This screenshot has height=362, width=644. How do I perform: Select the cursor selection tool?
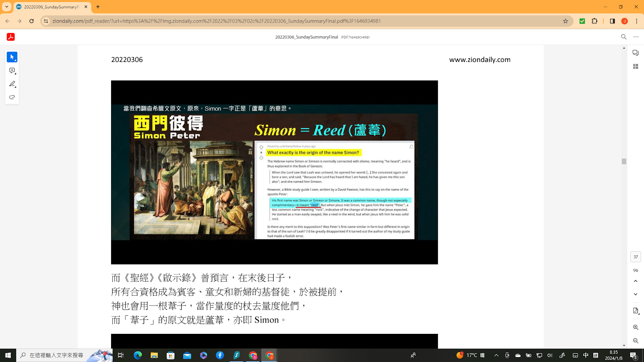pos(12,57)
